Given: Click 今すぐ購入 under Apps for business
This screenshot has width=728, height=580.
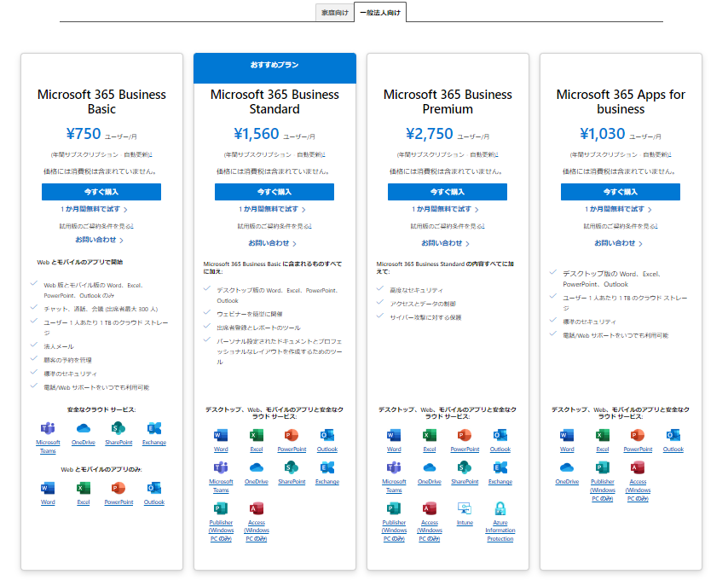Looking at the screenshot, I should pos(620,192).
